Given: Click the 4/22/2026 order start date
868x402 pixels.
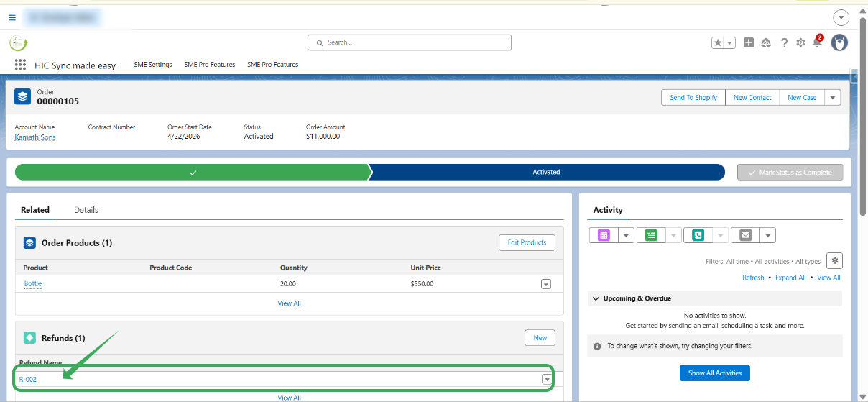Looking at the screenshot, I should click(184, 137).
